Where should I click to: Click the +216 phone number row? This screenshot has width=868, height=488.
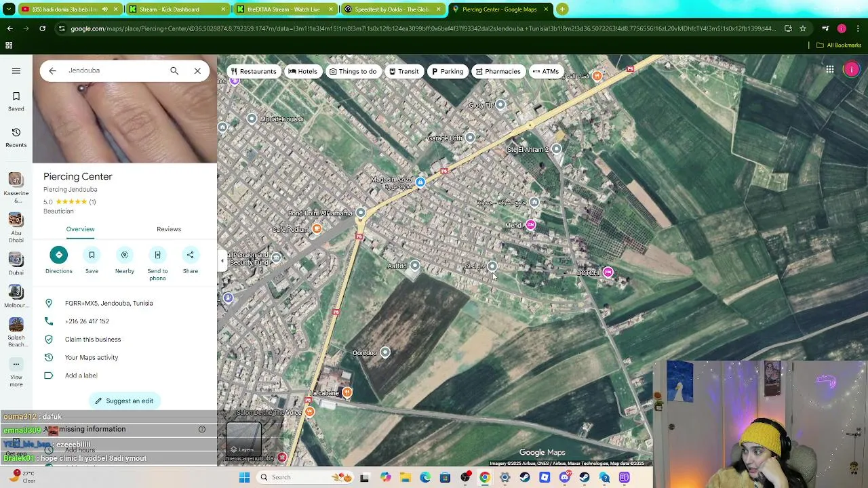tap(125, 321)
